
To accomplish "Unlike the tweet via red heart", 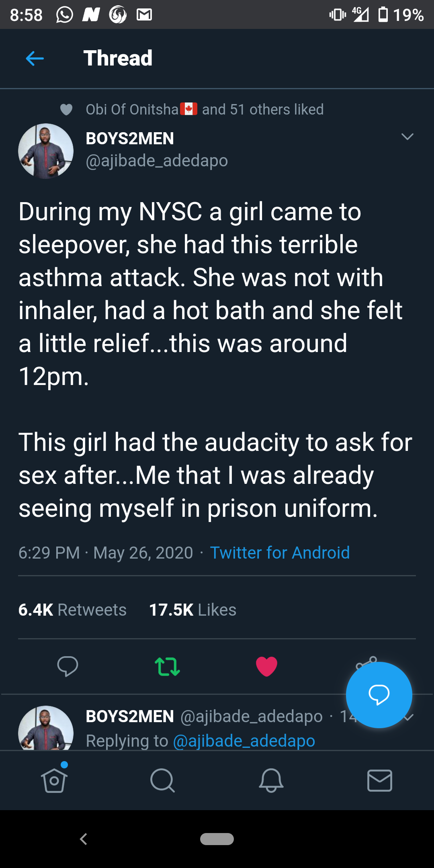I will coord(266,666).
